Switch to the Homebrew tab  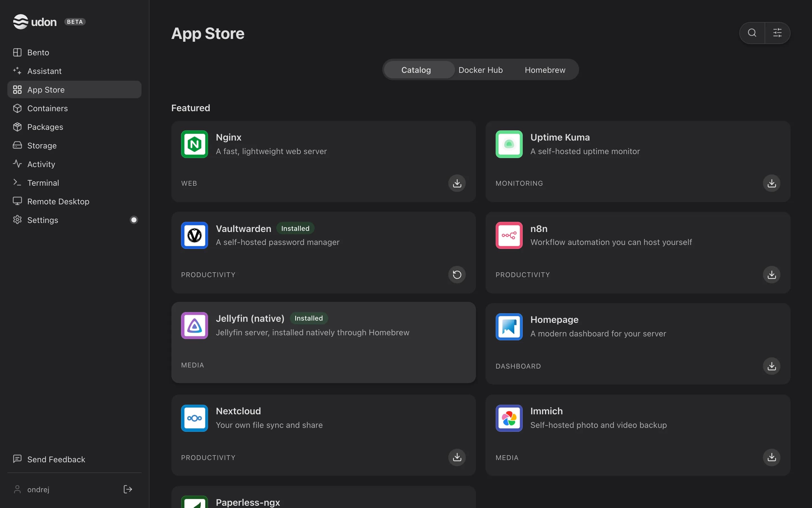[545, 70]
